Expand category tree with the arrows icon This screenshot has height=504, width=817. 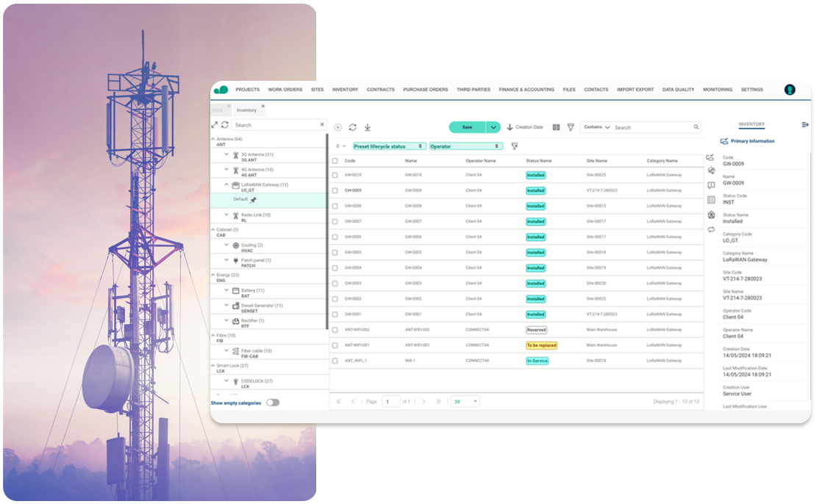pyautogui.click(x=215, y=125)
